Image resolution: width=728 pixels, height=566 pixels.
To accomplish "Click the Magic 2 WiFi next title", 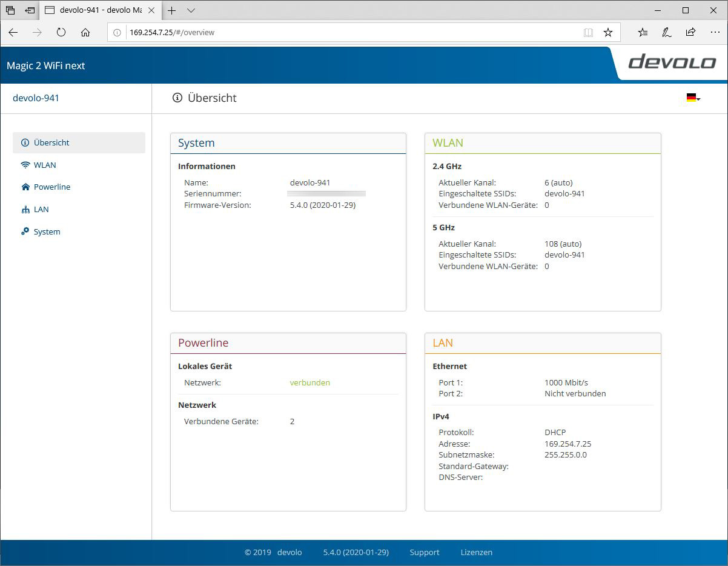I will (46, 65).
